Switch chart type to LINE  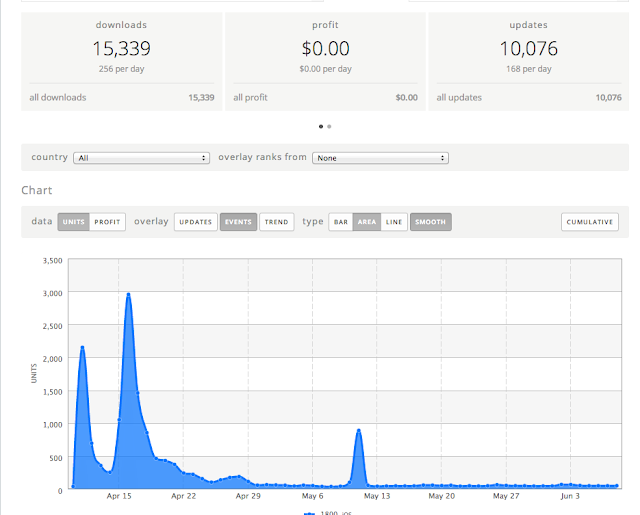coord(394,222)
